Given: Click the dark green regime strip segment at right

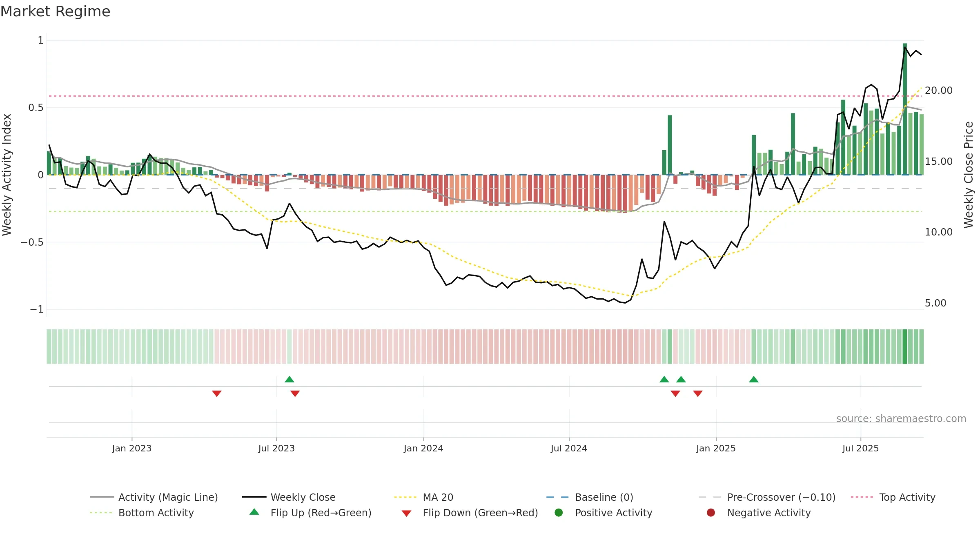Looking at the screenshot, I should 905,347.
